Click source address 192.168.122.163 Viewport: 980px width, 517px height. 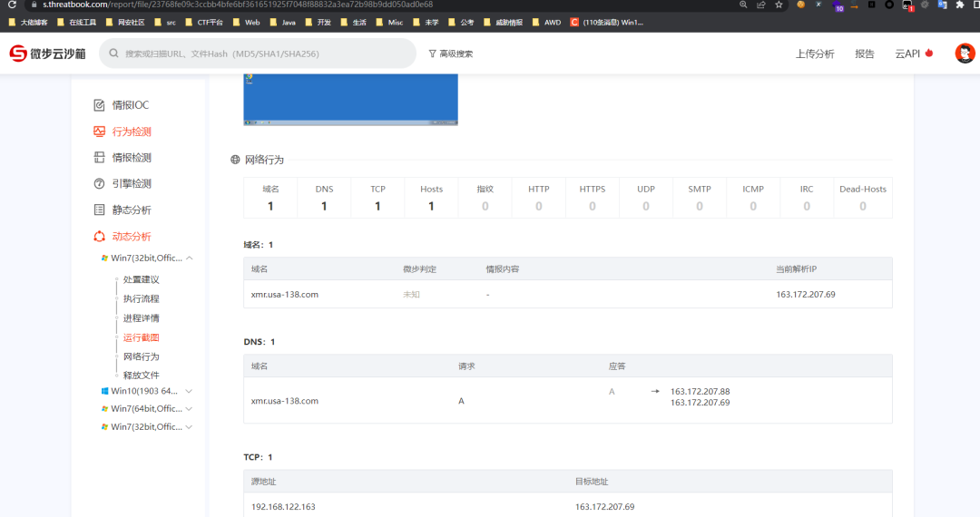point(283,506)
